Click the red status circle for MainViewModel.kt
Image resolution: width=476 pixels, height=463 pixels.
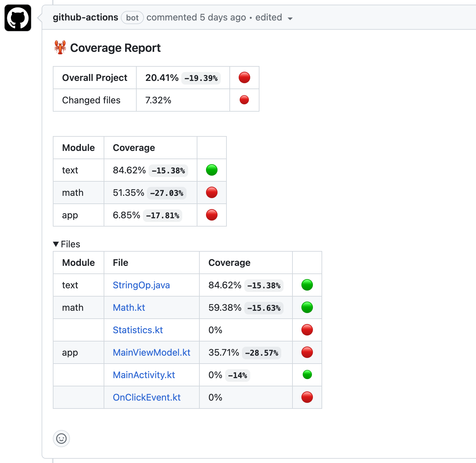[x=307, y=352]
